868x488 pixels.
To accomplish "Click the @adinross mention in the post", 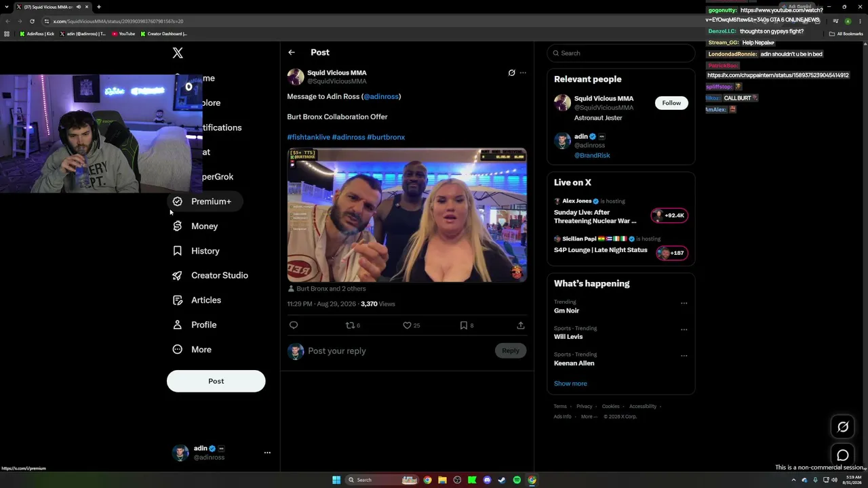I will [x=381, y=96].
